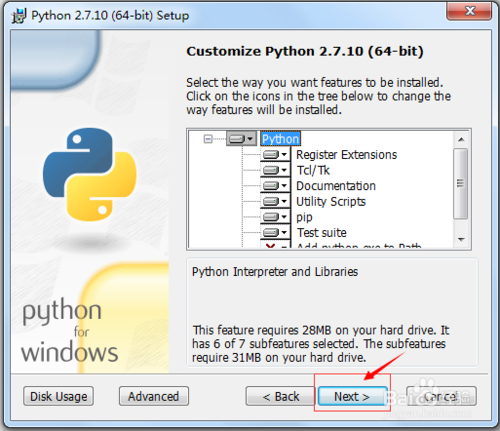Open pip install option dropdown
Viewport: 500px width, 431px height.
click(x=275, y=217)
